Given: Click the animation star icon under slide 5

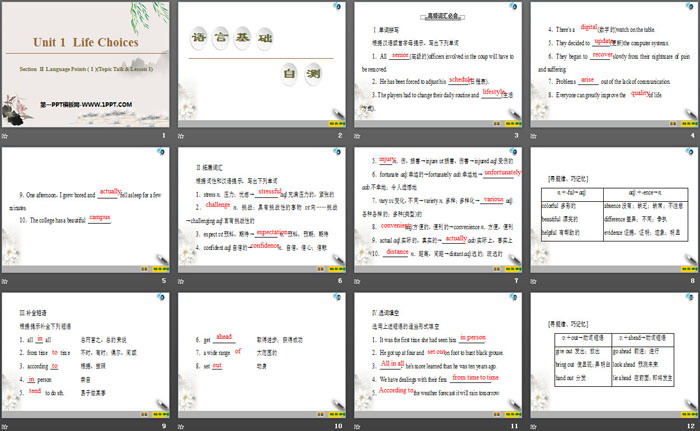Looking at the screenshot, I should [5, 281].
